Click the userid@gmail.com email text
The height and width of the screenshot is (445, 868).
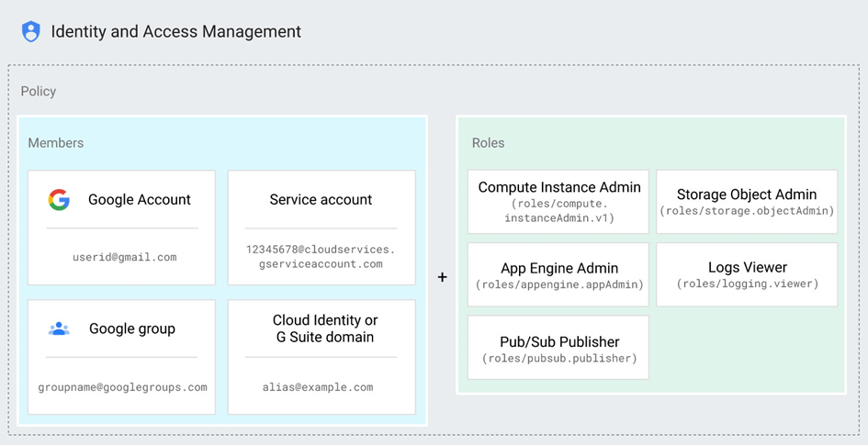[124, 258]
